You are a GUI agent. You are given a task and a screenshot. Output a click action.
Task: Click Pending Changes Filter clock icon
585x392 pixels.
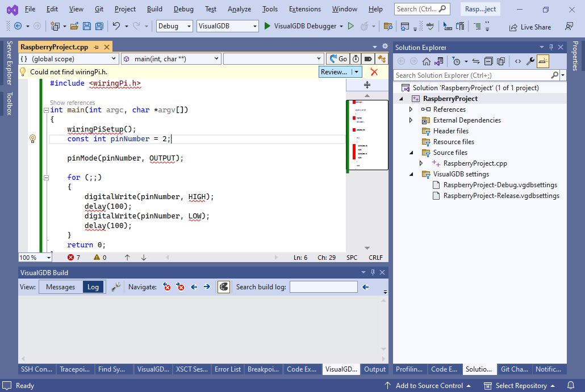tap(456, 61)
